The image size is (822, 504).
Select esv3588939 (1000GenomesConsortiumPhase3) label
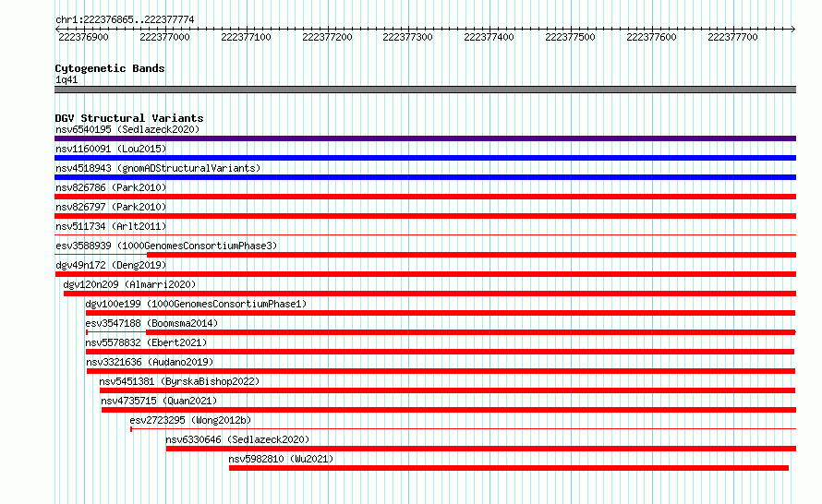point(166,246)
